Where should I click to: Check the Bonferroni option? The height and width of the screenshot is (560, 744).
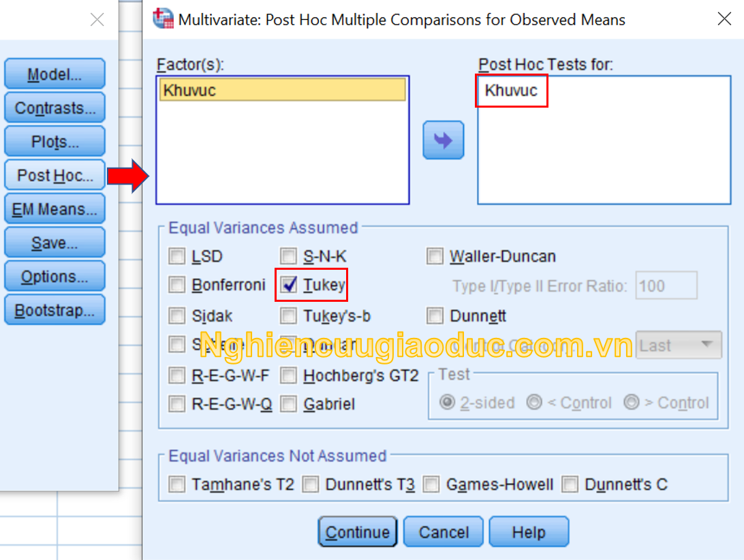pyautogui.click(x=177, y=285)
